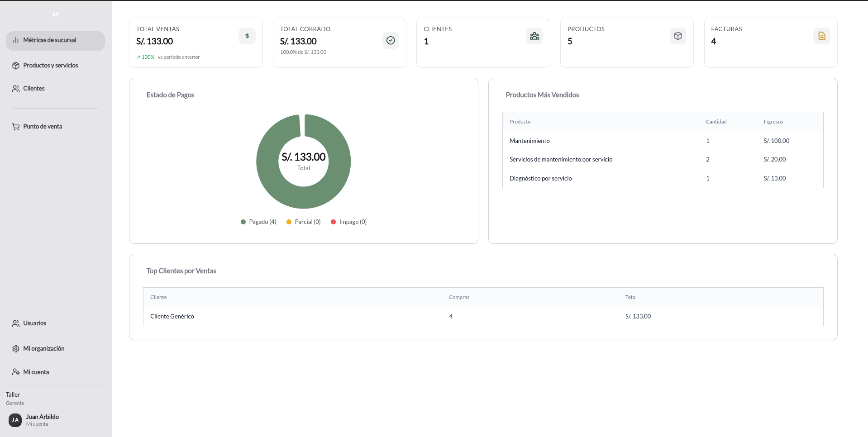Click the package icon on the Productos card
The width and height of the screenshot is (868, 437).
(677, 36)
